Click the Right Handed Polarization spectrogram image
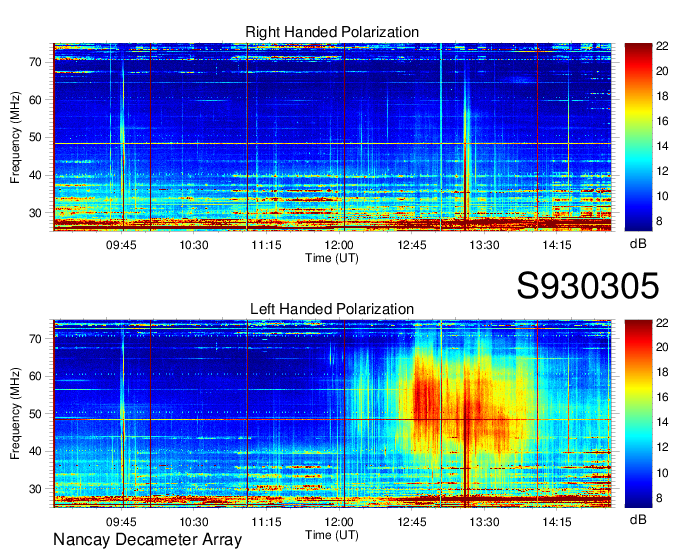 (332, 137)
